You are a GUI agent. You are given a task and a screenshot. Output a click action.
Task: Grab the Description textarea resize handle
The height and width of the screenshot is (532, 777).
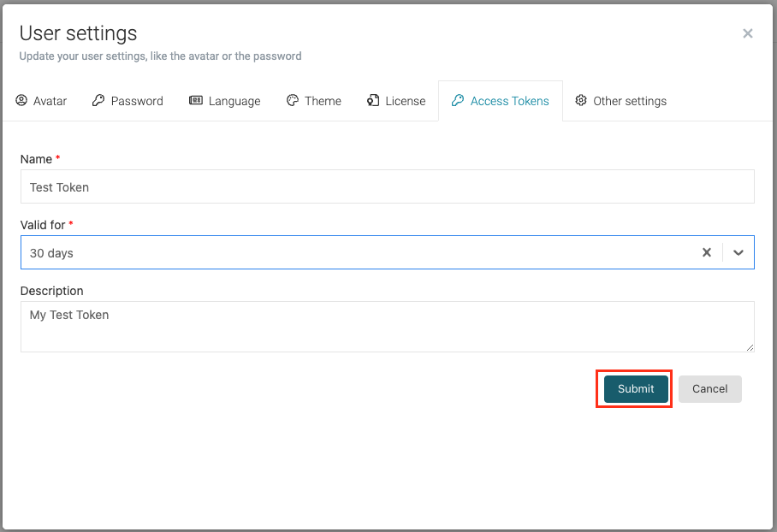pos(750,347)
